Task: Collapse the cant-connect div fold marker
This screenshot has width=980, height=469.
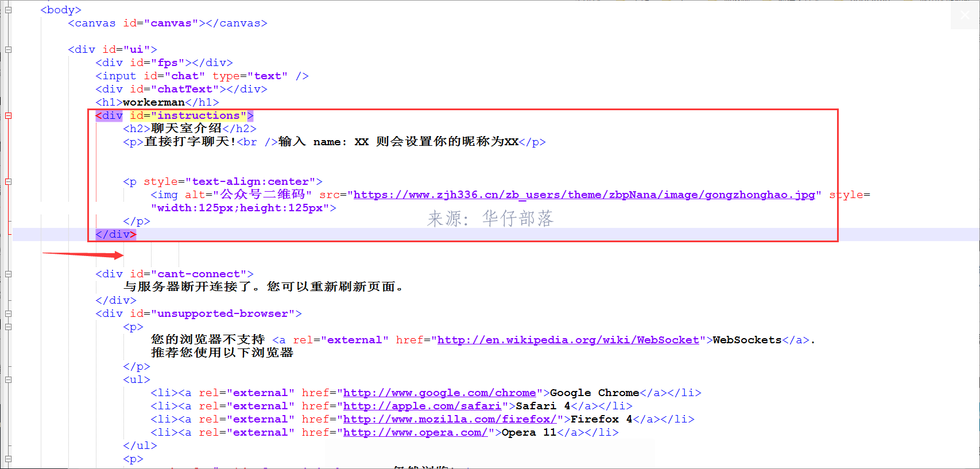Action: point(8,274)
